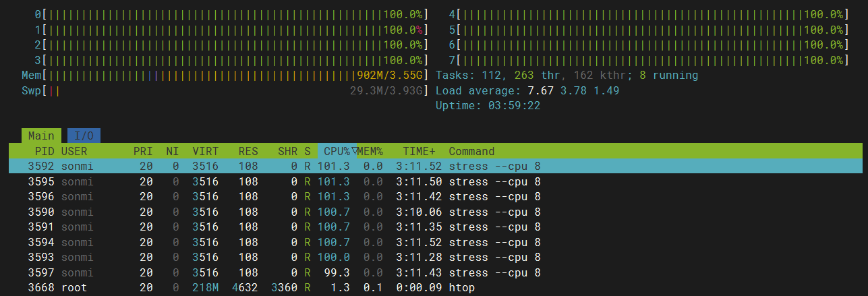
Task: Click the USER column header
Action: 74,151
